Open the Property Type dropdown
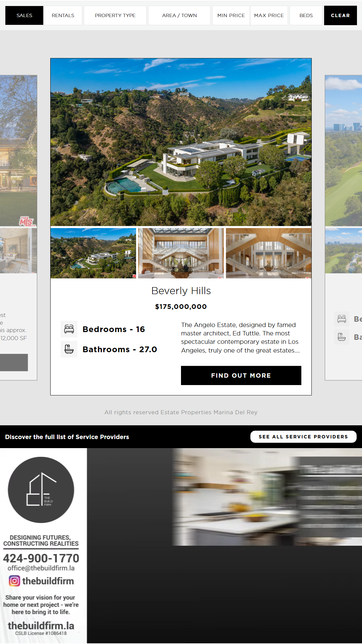Image resolution: width=362 pixels, height=644 pixels. coord(115,15)
